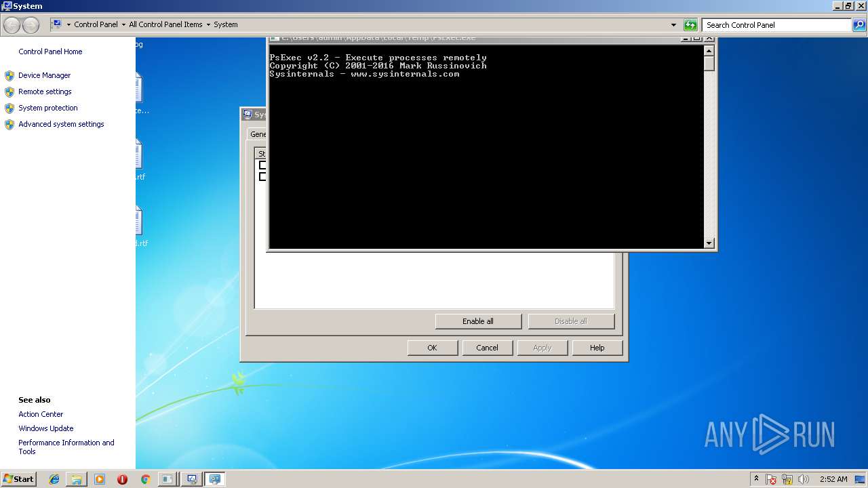Click the Forward navigation arrow
This screenshot has width=868, height=488.
point(31,25)
